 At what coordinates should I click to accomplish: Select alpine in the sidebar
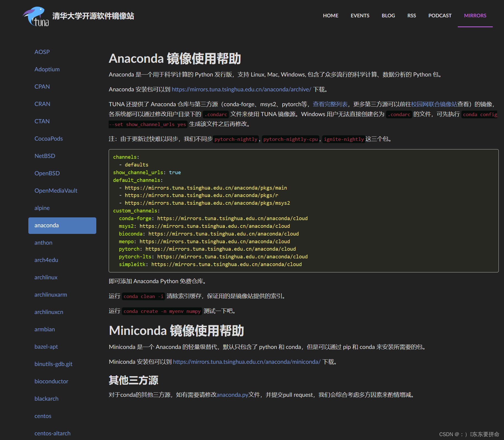[42, 208]
